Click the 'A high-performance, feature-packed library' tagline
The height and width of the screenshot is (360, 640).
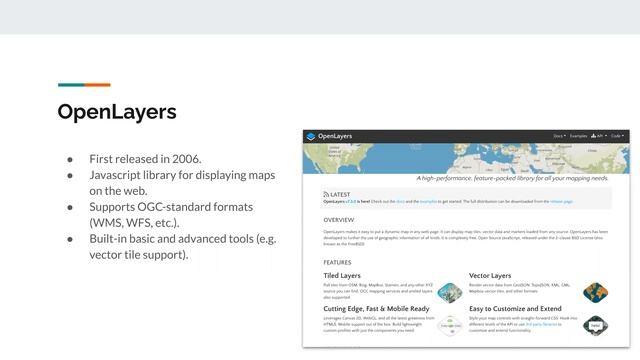(x=512, y=178)
